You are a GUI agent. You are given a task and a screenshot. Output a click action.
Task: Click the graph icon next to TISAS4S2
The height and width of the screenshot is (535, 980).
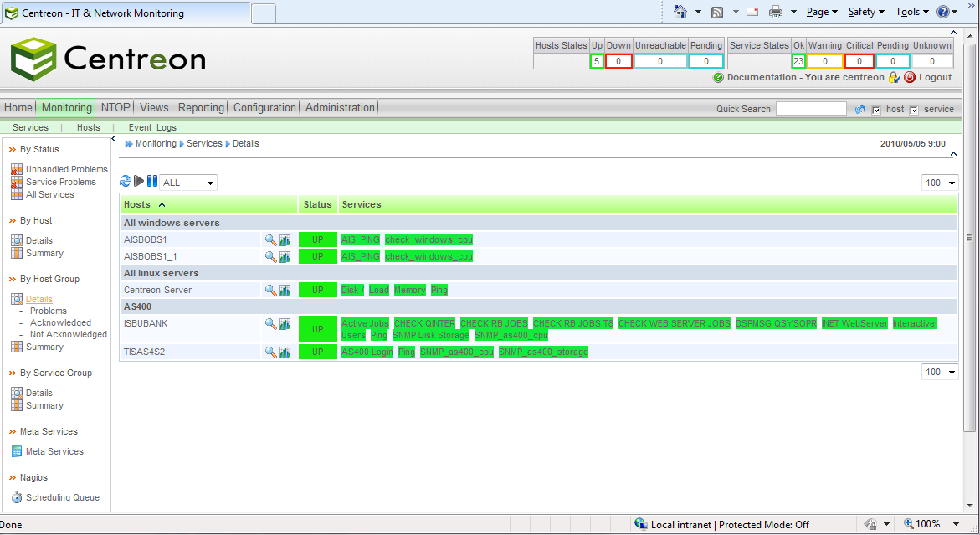click(285, 352)
